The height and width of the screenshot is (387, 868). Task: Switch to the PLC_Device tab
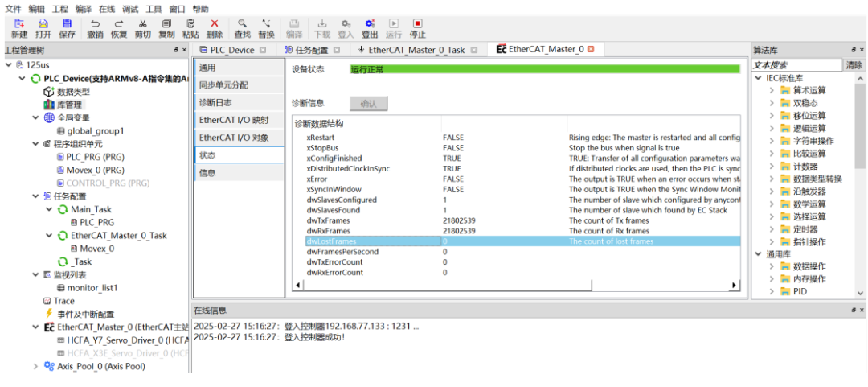click(231, 50)
